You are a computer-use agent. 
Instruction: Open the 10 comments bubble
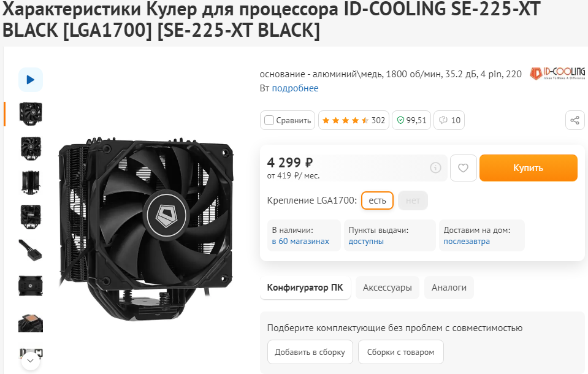click(x=449, y=120)
